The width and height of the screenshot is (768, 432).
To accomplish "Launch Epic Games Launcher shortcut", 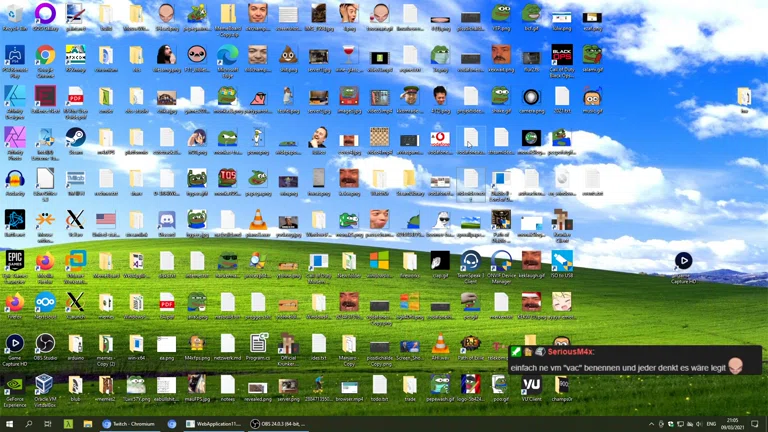I will coord(14,262).
